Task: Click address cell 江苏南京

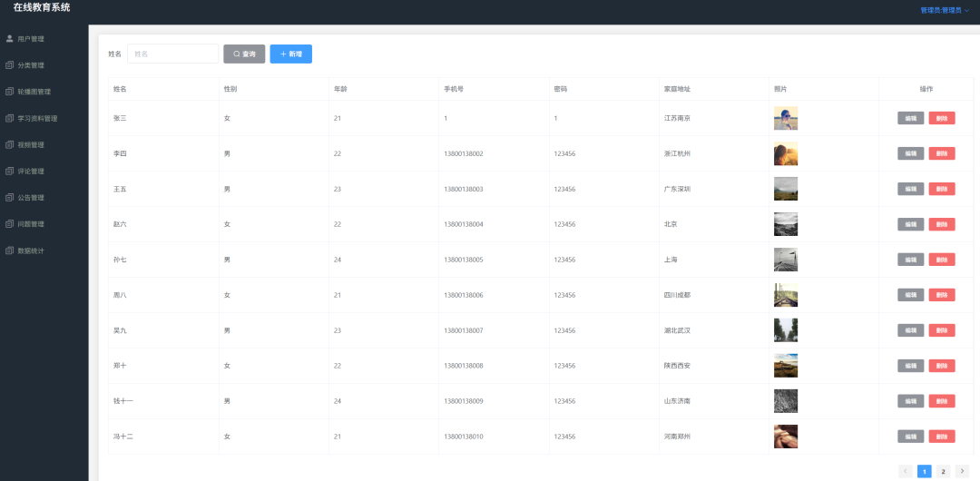Action: coord(677,118)
